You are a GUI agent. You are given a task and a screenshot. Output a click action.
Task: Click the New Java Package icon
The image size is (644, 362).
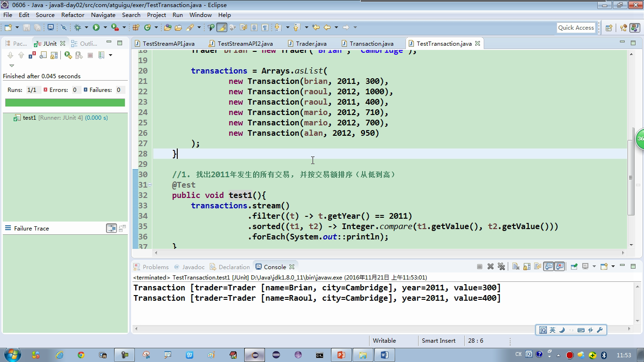pyautogui.click(x=136, y=27)
